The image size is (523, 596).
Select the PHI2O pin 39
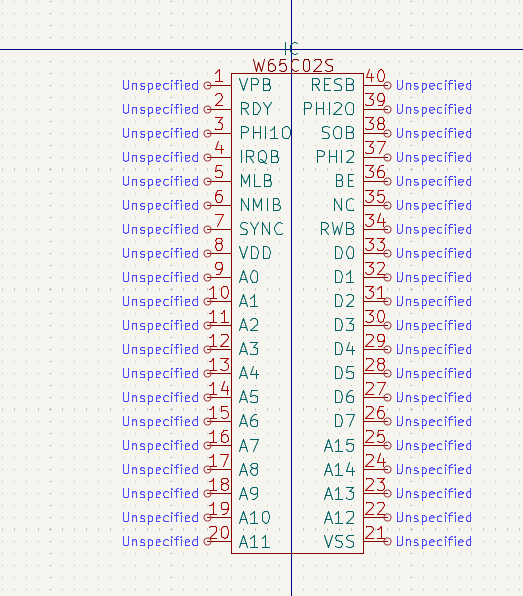[377, 109]
